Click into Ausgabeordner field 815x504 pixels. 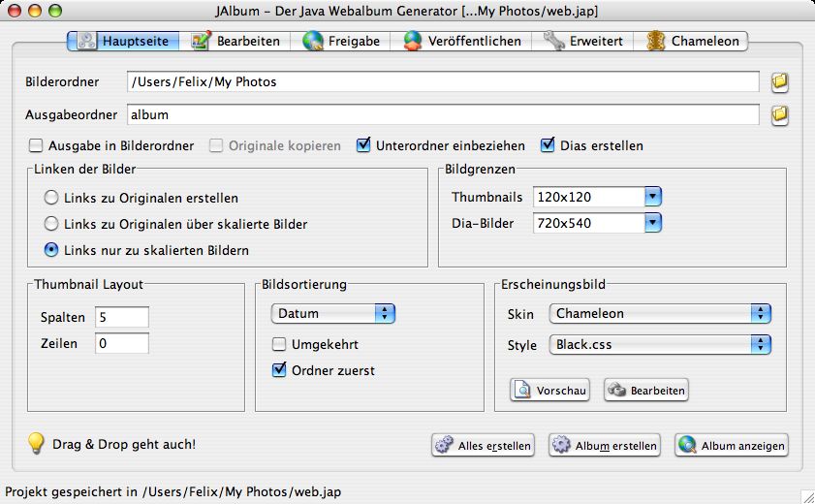click(x=443, y=114)
